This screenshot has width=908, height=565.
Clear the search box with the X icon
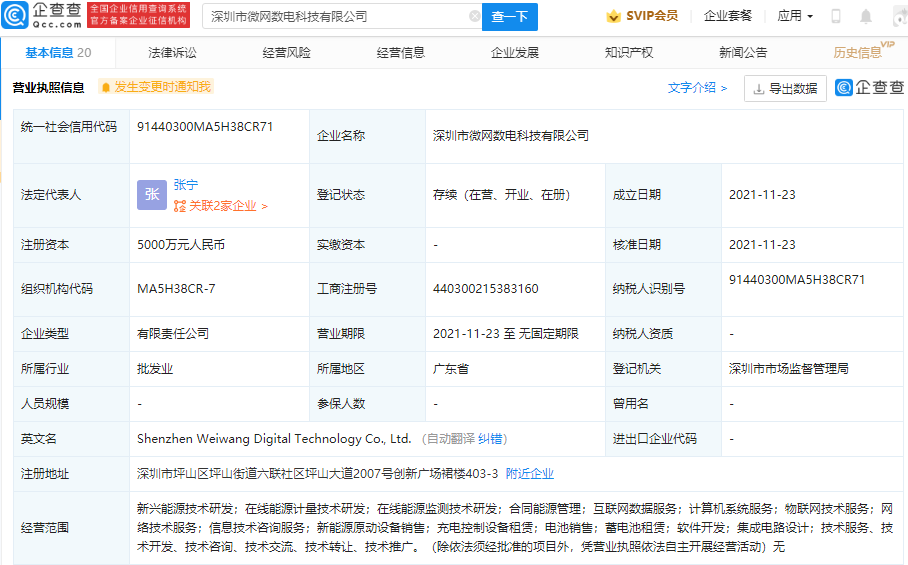[x=474, y=17]
